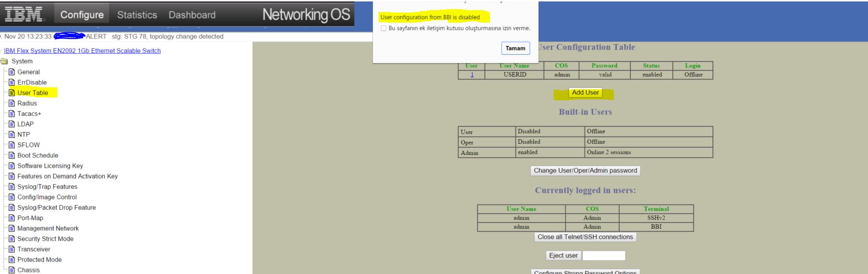Open Boot Schedule in the tree
This screenshot has height=274, width=868.
[38, 155]
